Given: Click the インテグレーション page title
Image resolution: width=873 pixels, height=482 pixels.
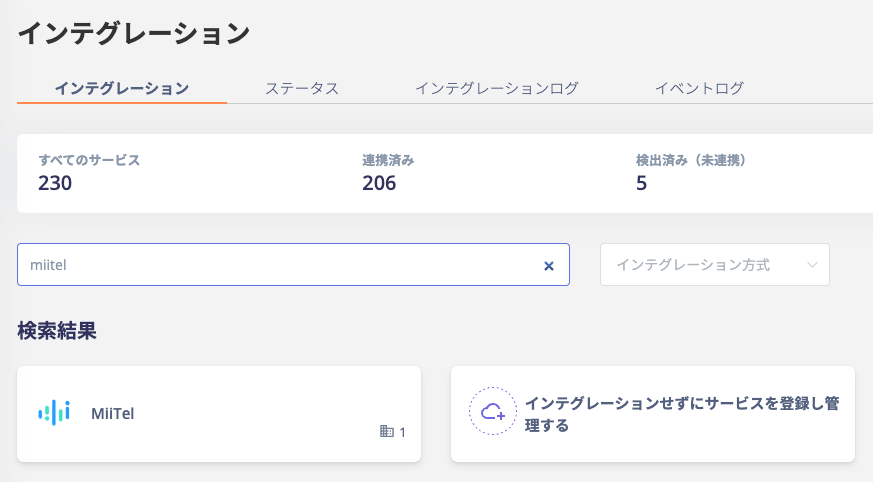Looking at the screenshot, I should tap(134, 33).
